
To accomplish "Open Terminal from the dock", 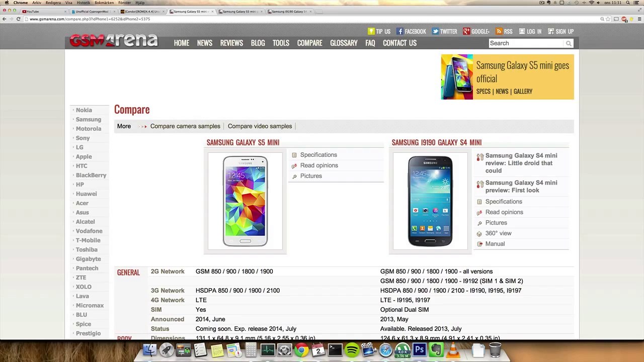I will tap(335, 350).
